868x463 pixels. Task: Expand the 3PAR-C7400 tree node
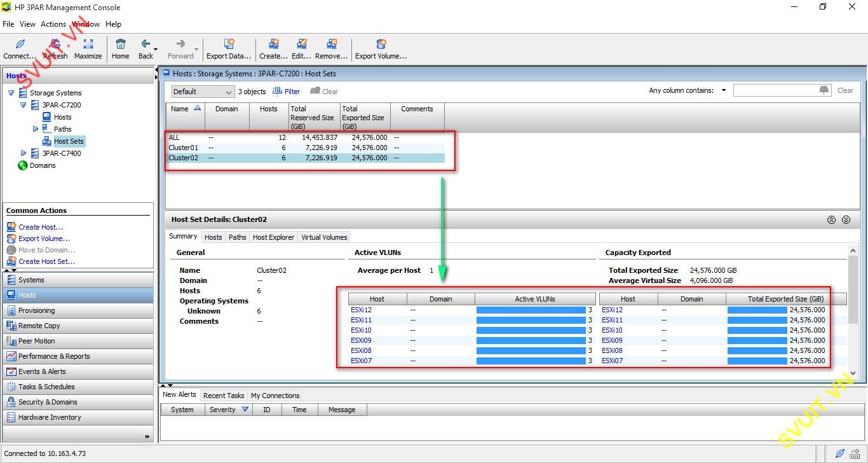[24, 153]
